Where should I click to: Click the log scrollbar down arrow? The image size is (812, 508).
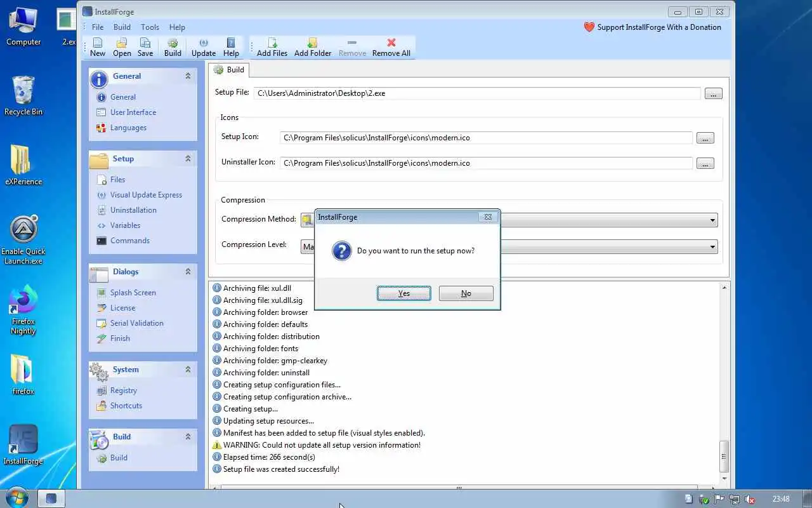[x=724, y=478]
